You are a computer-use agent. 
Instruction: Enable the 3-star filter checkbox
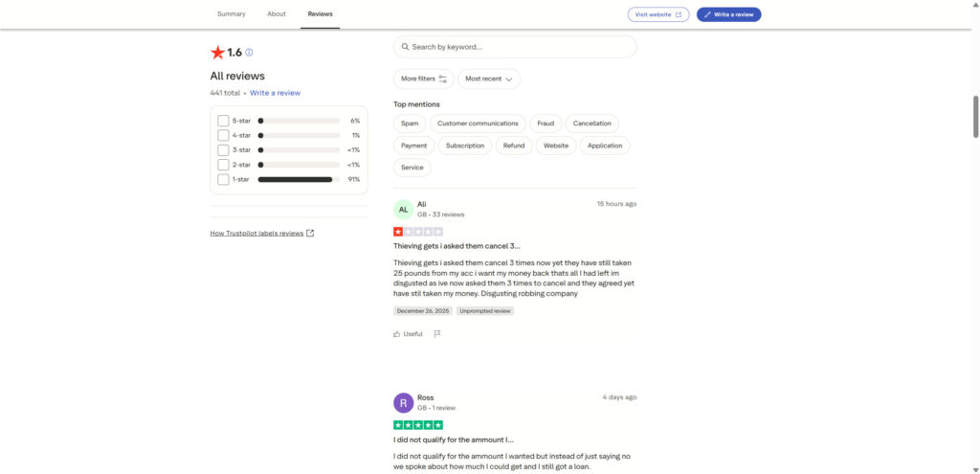pos(223,149)
